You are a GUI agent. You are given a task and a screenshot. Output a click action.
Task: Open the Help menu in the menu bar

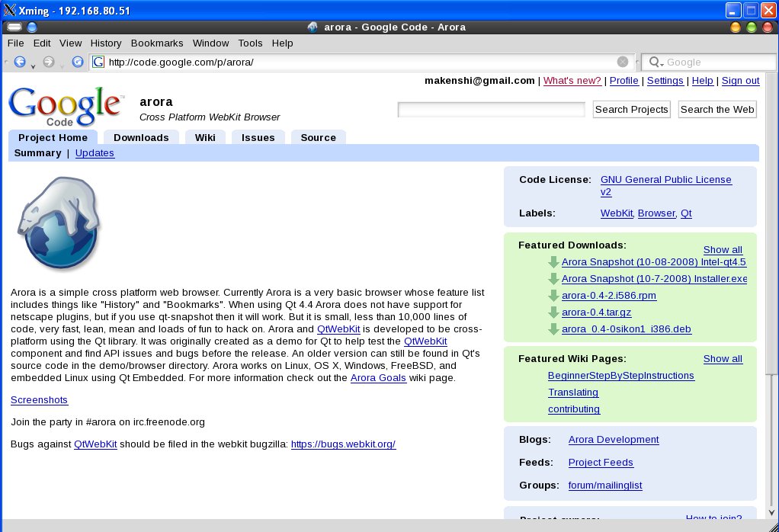coord(282,43)
